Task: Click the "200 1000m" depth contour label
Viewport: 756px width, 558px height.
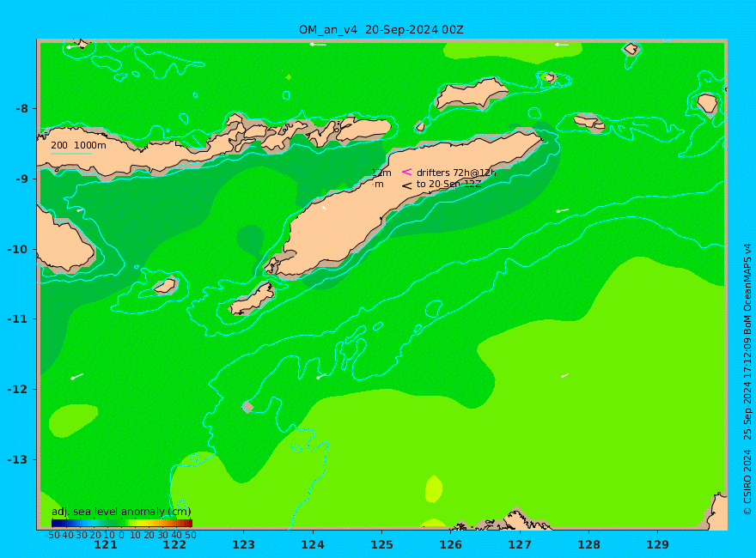Action: point(78,145)
